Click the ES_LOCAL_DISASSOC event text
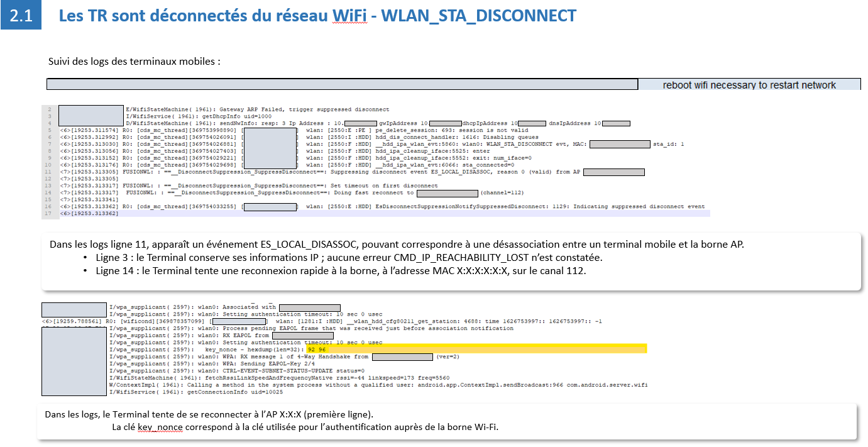Viewport: 868px width, 447px height. [x=459, y=172]
